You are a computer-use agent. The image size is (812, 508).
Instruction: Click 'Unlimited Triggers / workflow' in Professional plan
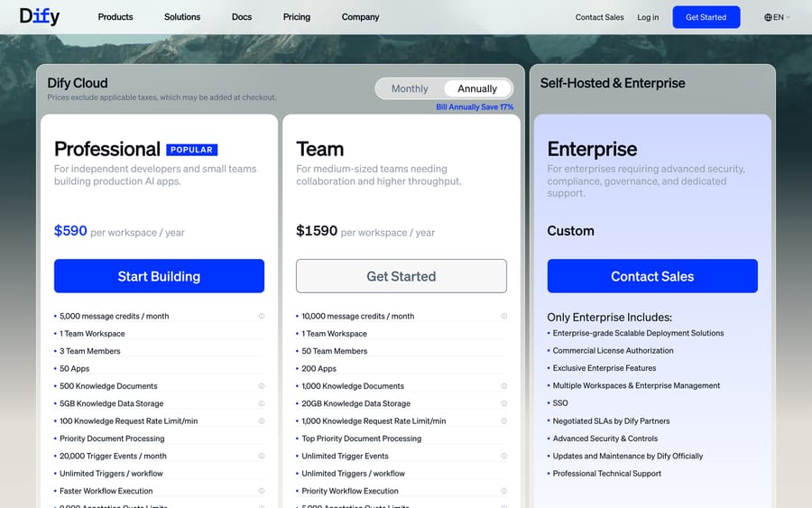click(x=111, y=474)
